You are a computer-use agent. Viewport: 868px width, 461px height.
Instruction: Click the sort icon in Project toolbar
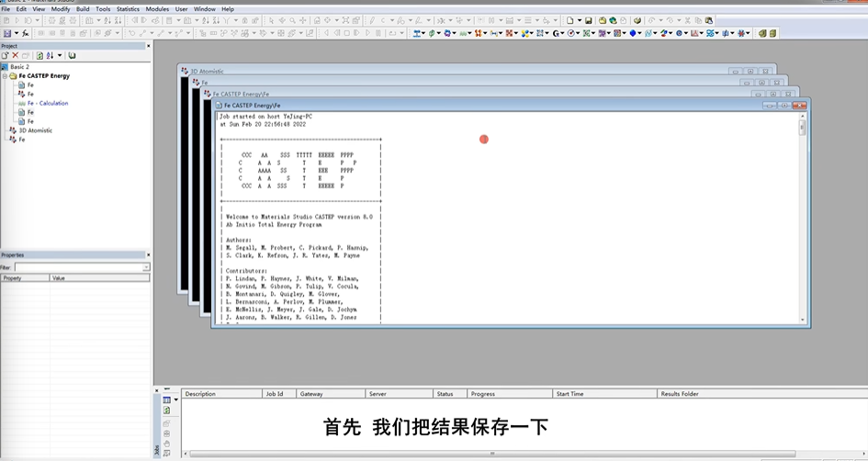coord(51,55)
